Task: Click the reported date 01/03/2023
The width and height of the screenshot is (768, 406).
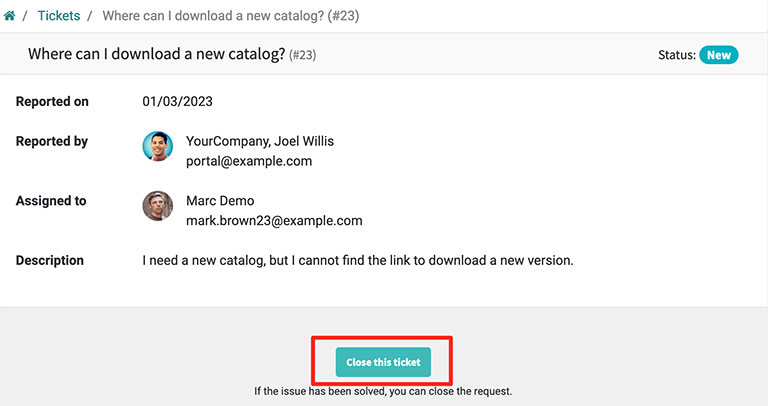Action: click(x=177, y=101)
